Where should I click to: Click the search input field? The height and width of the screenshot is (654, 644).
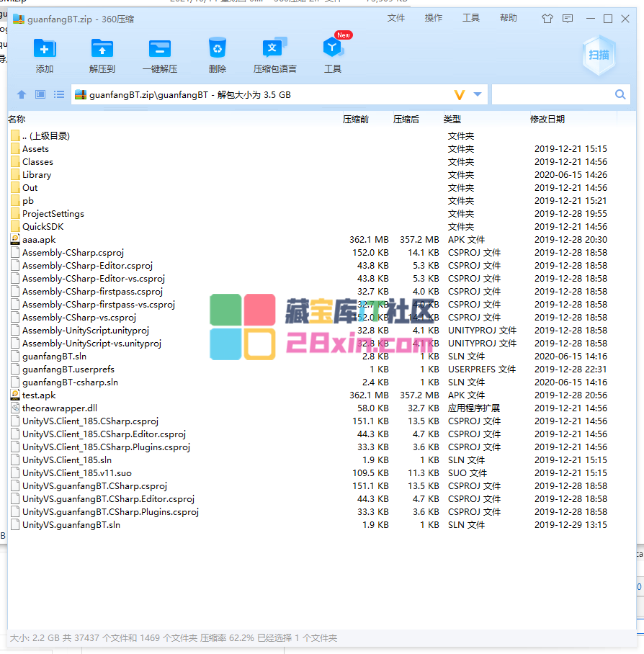[x=551, y=94]
